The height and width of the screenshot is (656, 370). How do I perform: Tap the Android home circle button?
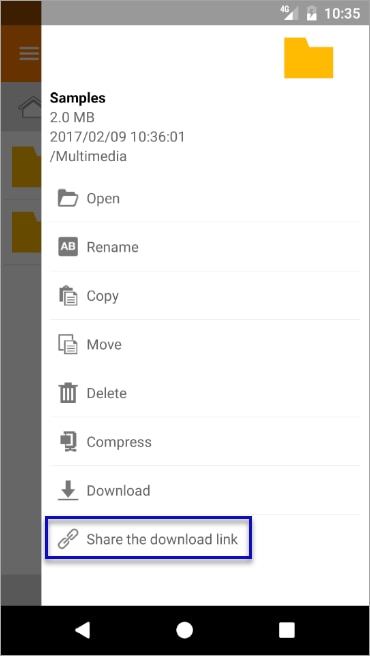pyautogui.click(x=185, y=630)
